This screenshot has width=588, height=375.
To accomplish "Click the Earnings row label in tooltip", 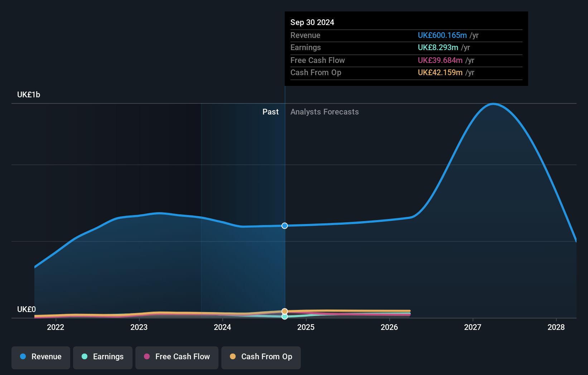I will 305,48.
